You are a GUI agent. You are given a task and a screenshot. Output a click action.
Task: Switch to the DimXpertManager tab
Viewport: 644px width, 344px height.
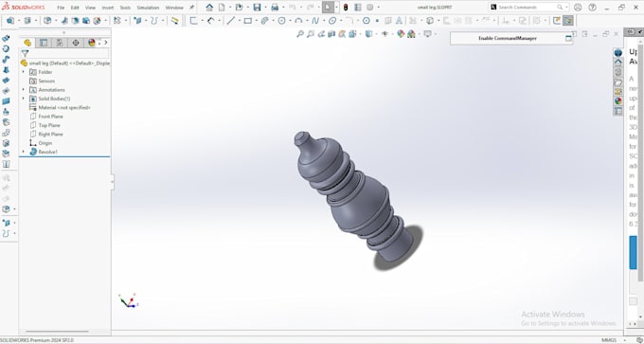pyautogui.click(x=76, y=43)
